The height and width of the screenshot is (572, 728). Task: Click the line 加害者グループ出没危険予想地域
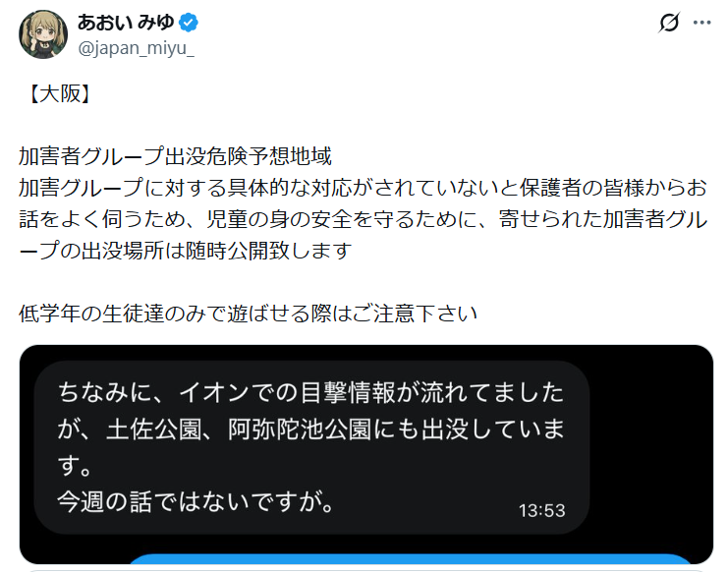(175, 156)
